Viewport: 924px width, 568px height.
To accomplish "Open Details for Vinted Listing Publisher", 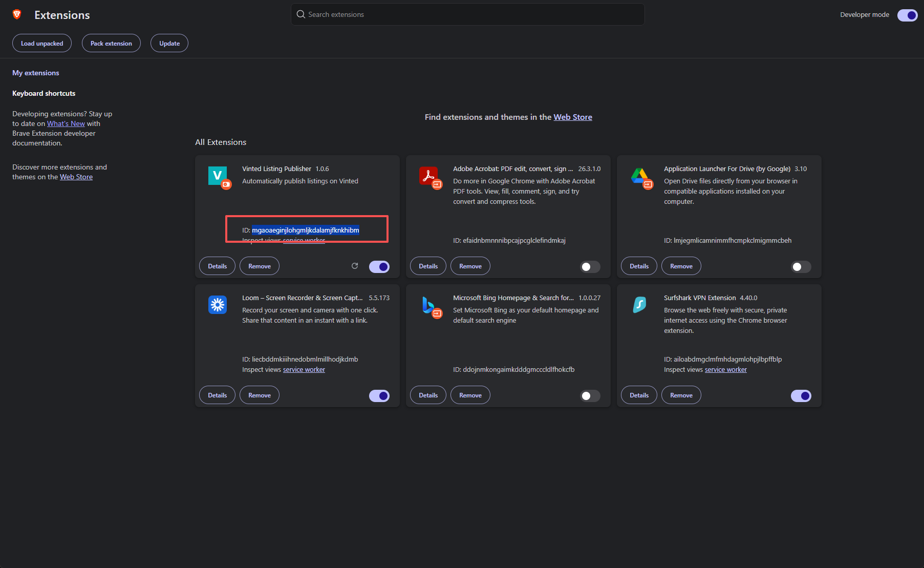I will pyautogui.click(x=217, y=266).
